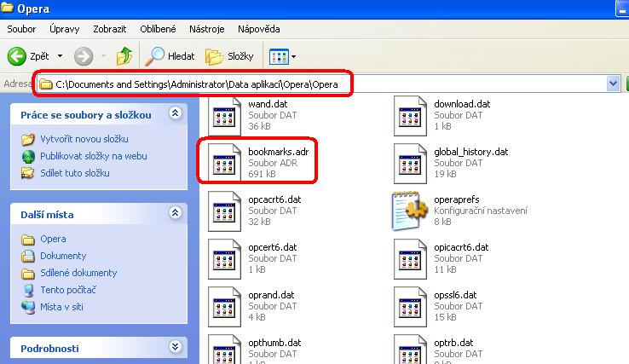629x364 pixels.
Task: Click the computer icon beside Tento počítač
Action: click(28, 290)
